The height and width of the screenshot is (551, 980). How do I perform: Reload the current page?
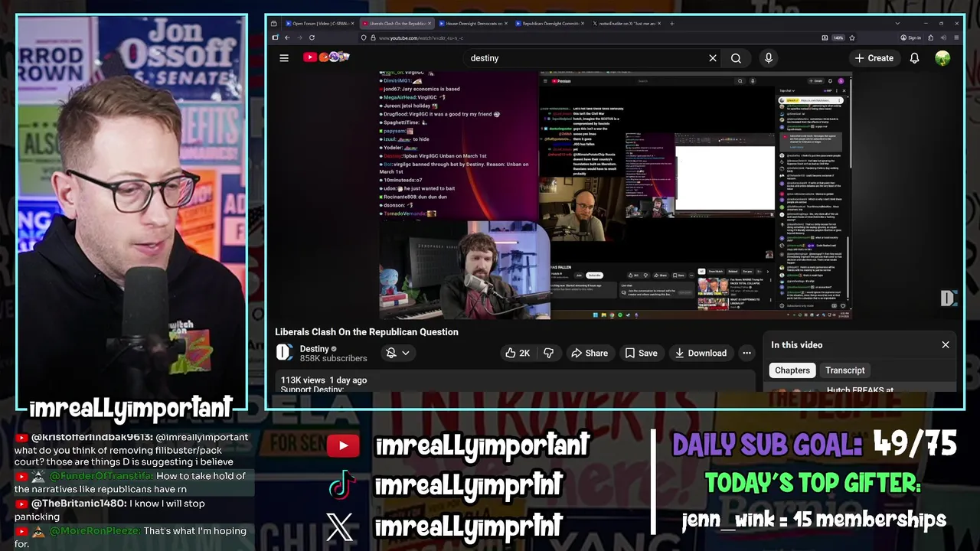click(x=312, y=37)
